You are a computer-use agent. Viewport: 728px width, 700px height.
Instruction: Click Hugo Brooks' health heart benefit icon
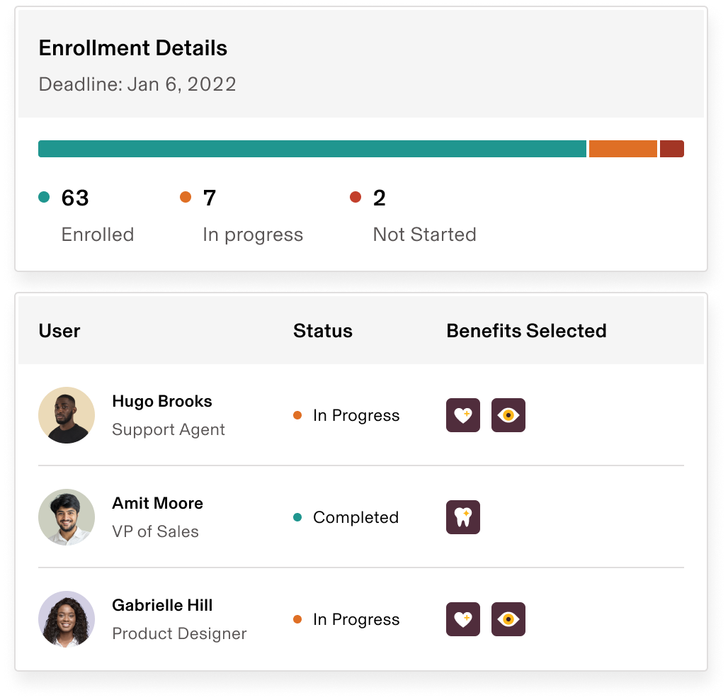[x=463, y=414]
